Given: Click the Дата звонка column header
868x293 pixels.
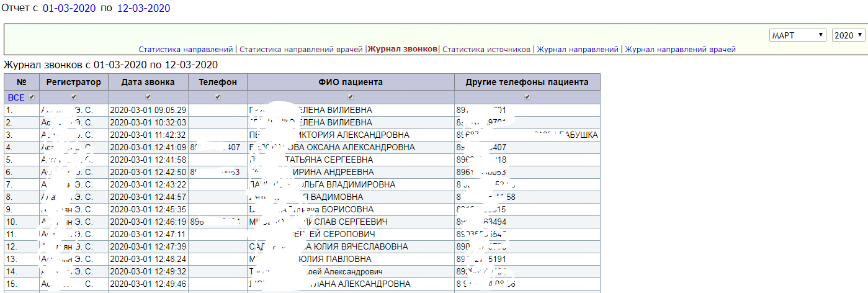Looking at the screenshot, I should pos(148,82).
